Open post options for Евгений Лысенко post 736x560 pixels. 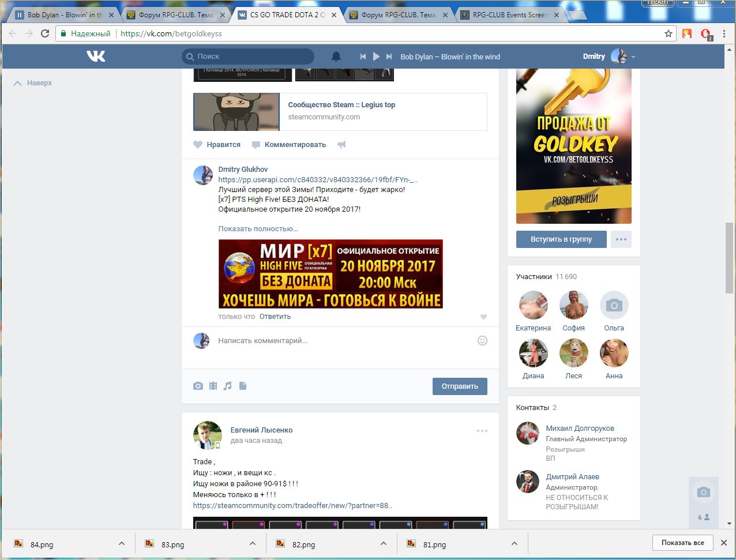(482, 431)
